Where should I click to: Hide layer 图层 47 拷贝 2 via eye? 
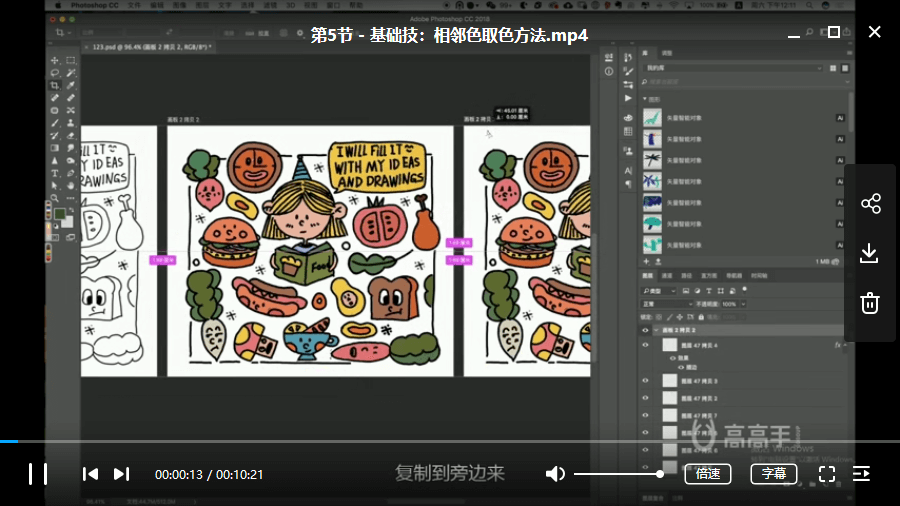(x=645, y=398)
